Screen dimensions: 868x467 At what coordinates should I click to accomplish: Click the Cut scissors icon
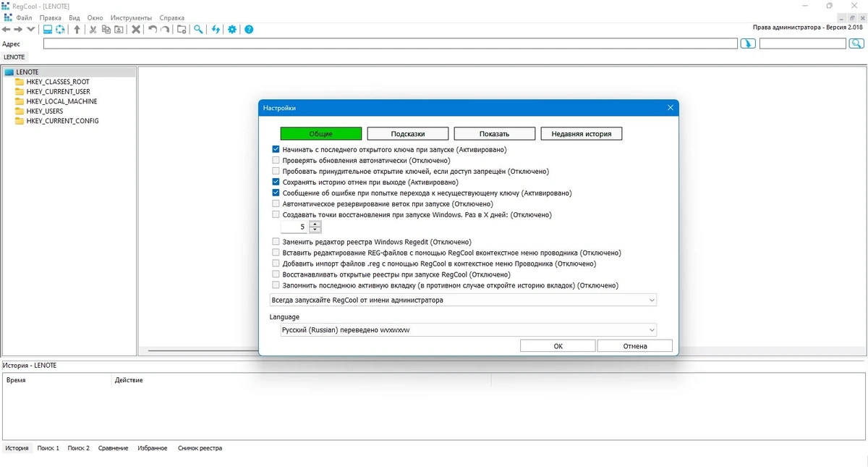(x=93, y=30)
